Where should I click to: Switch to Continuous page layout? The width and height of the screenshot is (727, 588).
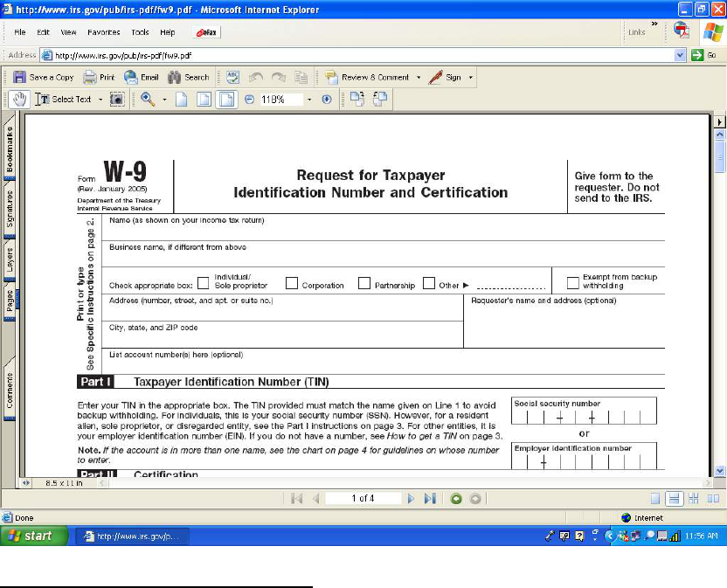[x=675, y=499]
